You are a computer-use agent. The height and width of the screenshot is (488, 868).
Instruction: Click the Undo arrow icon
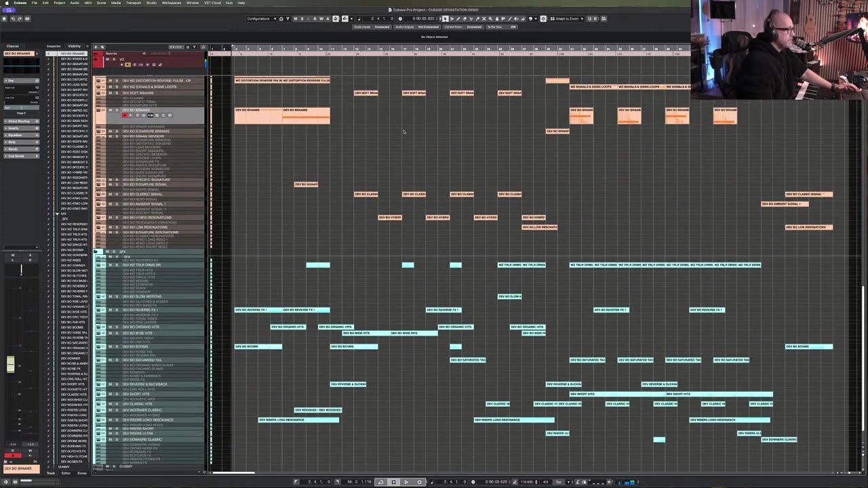pyautogui.click(x=12, y=18)
